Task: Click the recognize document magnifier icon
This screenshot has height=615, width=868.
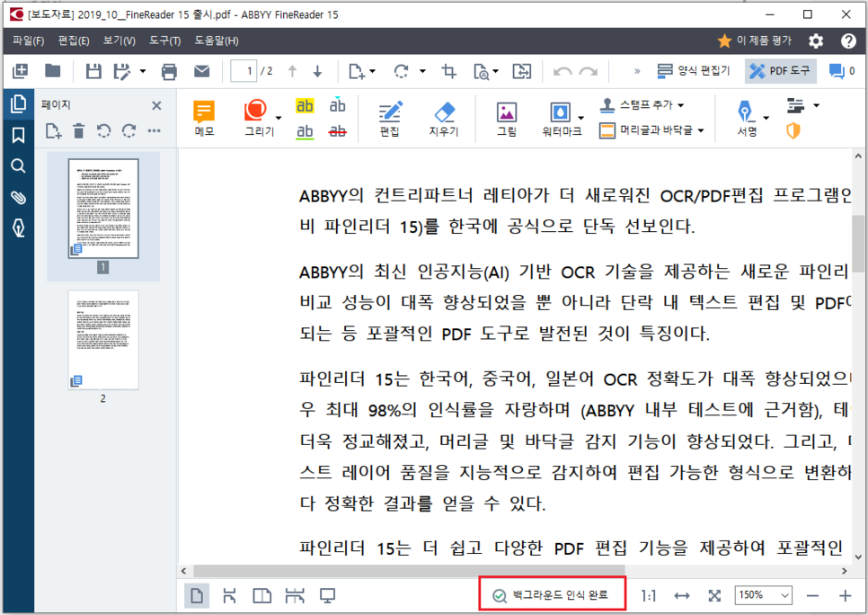Action: [x=482, y=71]
